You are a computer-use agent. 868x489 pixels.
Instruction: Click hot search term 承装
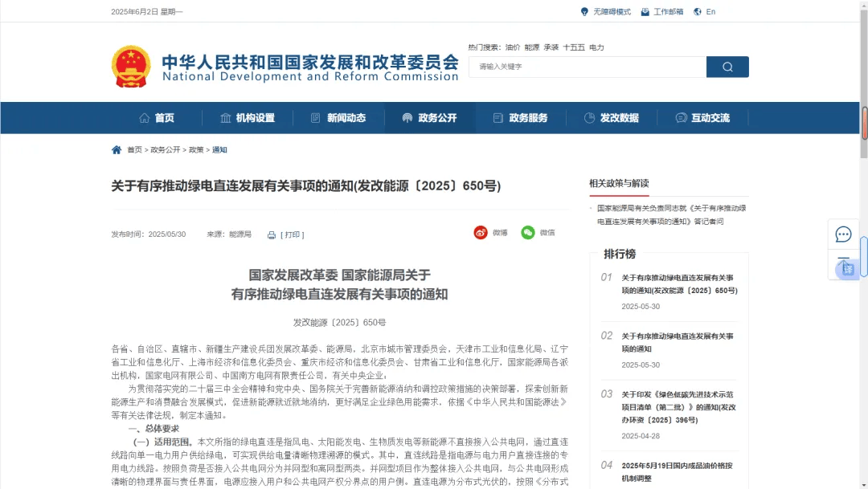click(x=551, y=47)
